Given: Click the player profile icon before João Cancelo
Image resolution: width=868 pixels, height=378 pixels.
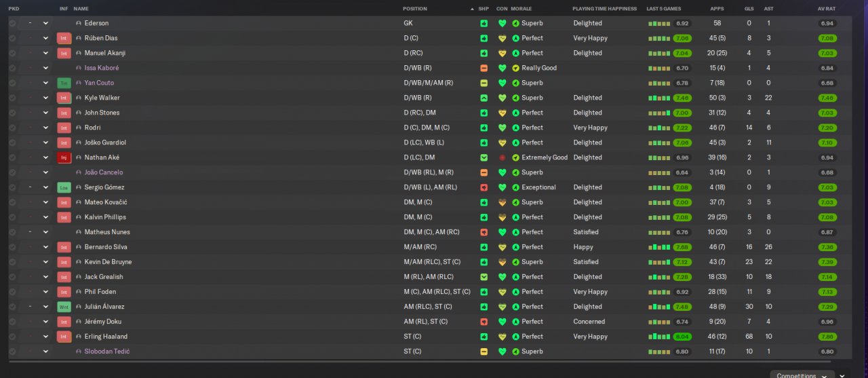Looking at the screenshot, I should pyautogui.click(x=79, y=172).
